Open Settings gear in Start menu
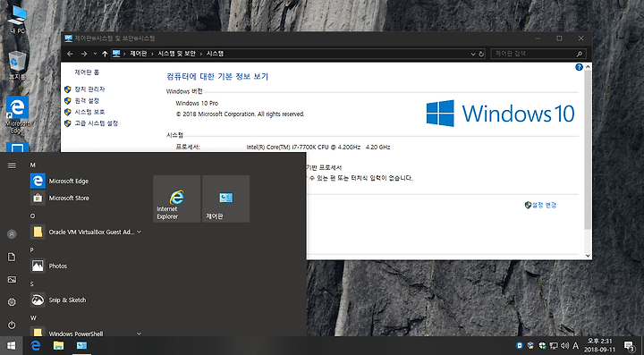 point(12,302)
